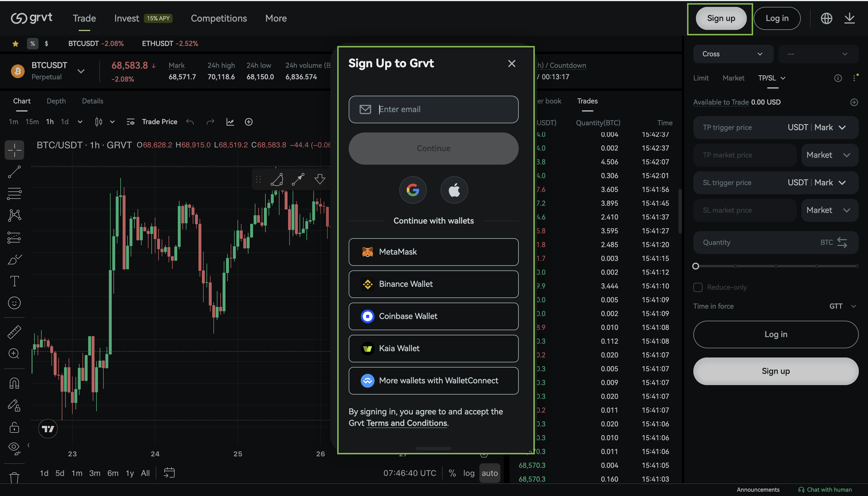
Task: Click the plus circle icon beside indicators
Action: click(249, 122)
